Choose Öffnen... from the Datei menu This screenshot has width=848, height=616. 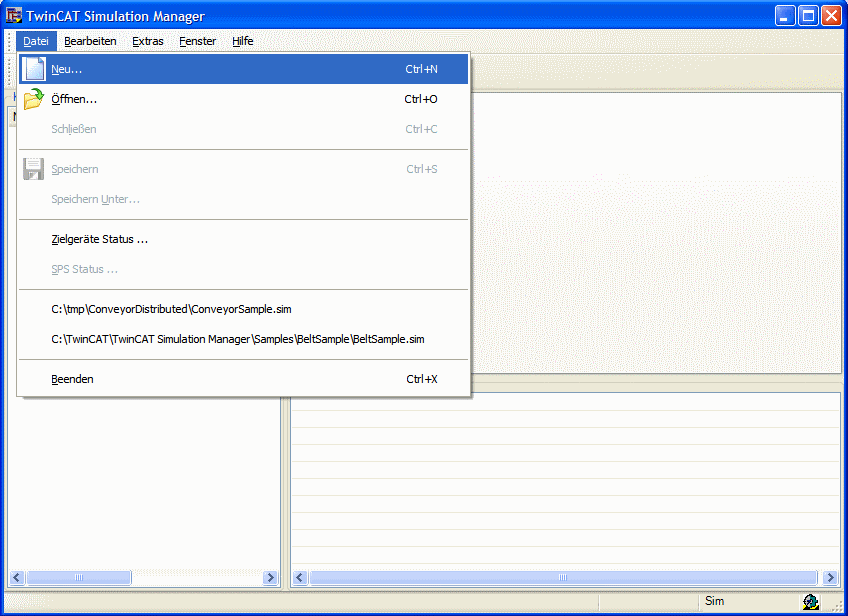(243, 99)
